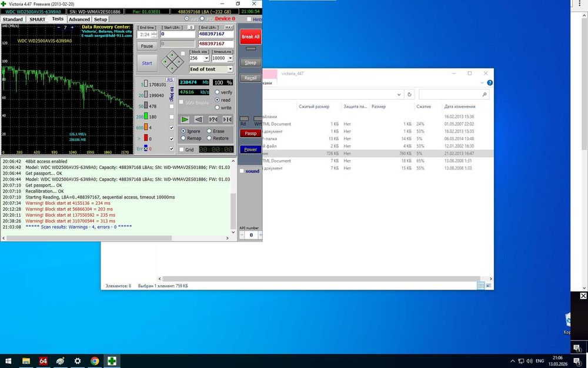Click the green 200 ms block indicator
This screenshot has width=588, height=368.
point(146,117)
